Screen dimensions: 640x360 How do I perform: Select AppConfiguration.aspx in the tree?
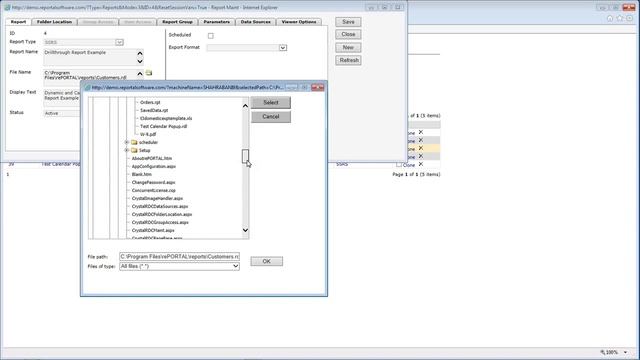pyautogui.click(x=153, y=167)
